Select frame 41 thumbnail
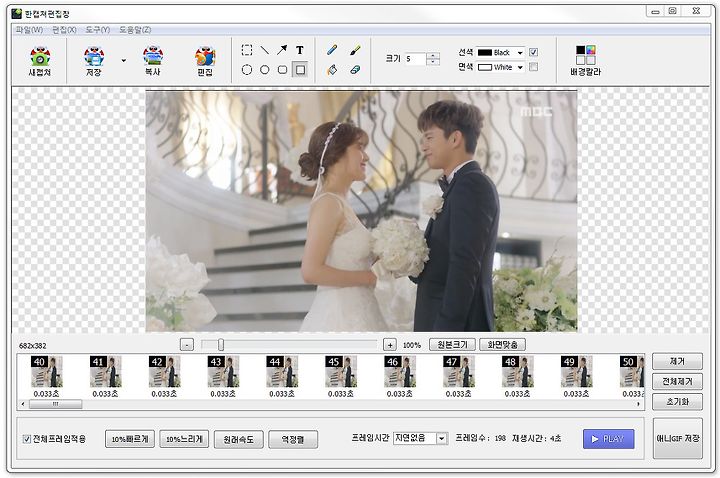This screenshot has height=478, width=720. [105, 372]
